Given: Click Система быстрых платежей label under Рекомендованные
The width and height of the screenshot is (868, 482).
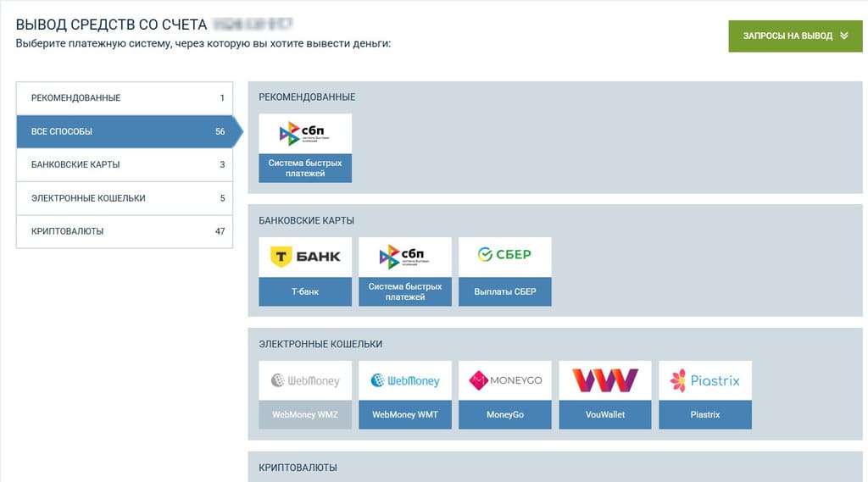Looking at the screenshot, I should click(x=305, y=168).
